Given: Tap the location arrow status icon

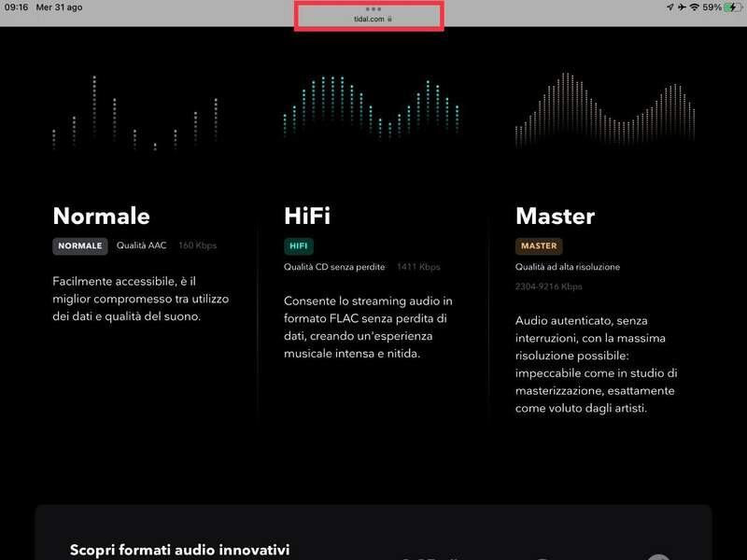Looking at the screenshot, I should click(669, 7).
